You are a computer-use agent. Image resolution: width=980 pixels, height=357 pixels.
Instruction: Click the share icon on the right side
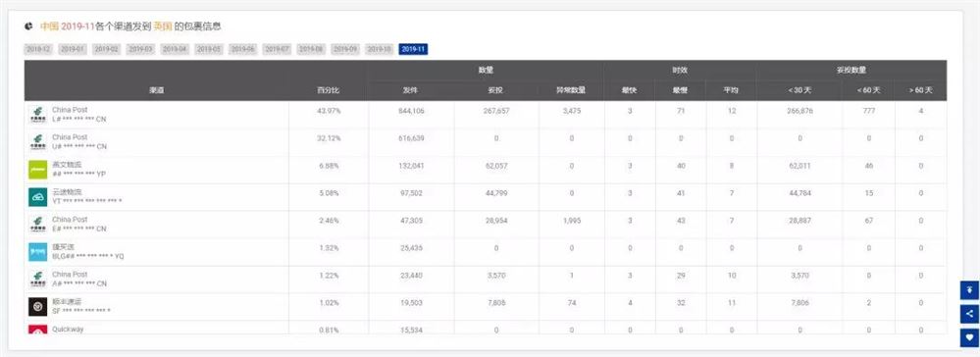pos(969,314)
